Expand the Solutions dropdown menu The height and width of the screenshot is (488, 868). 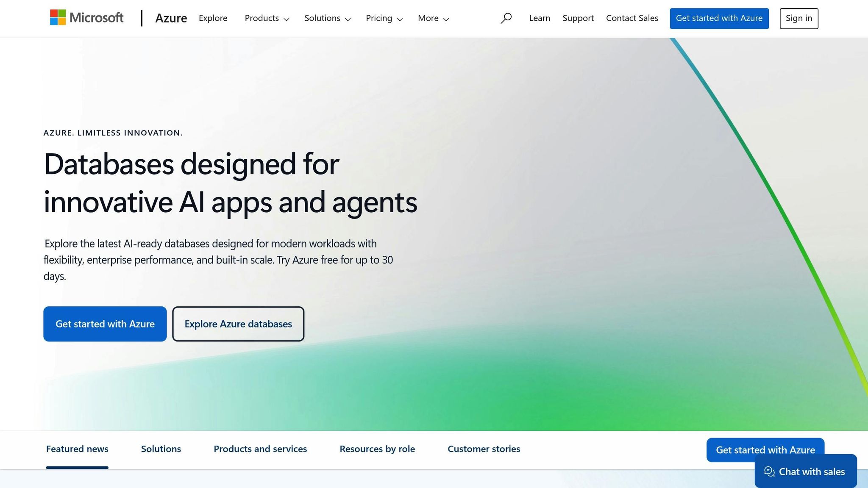pyautogui.click(x=327, y=18)
